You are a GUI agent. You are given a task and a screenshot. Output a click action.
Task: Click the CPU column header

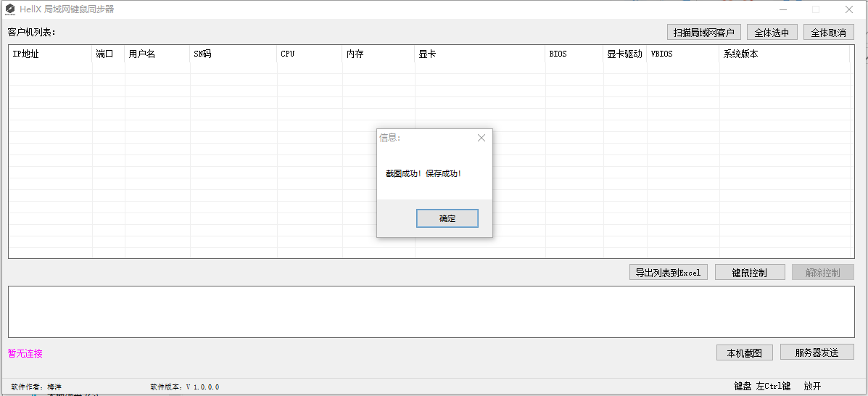point(310,54)
